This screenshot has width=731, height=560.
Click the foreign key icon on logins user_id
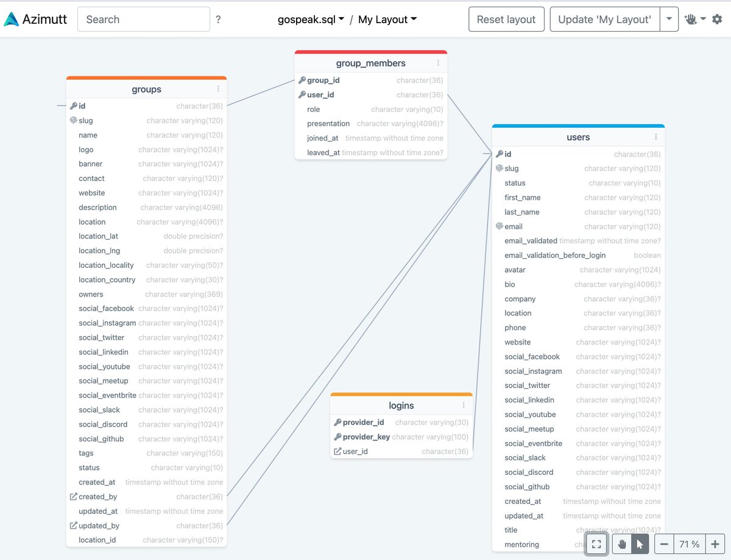[336, 451]
